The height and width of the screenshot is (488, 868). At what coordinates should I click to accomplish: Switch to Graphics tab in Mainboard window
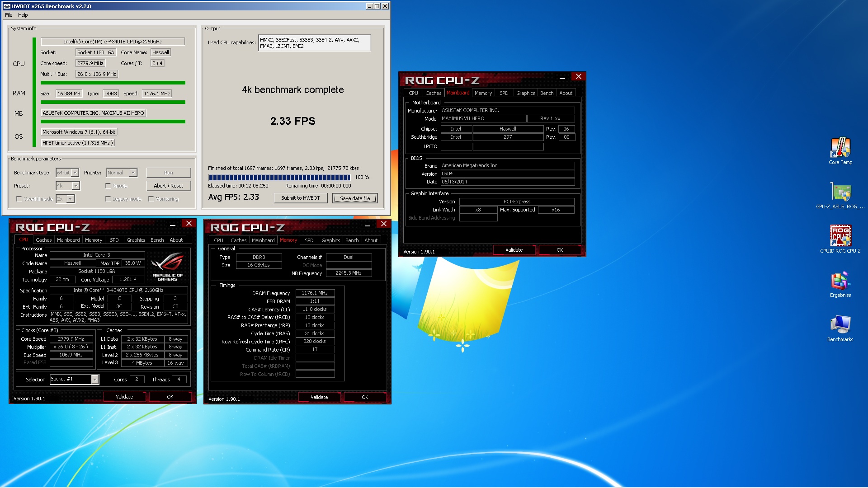click(x=526, y=93)
